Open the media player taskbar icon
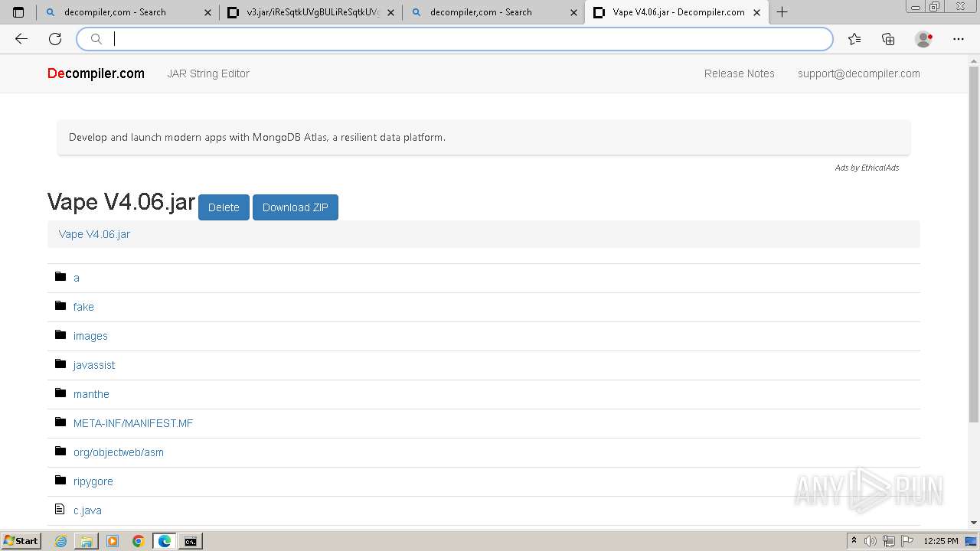980x551 pixels. point(113,541)
